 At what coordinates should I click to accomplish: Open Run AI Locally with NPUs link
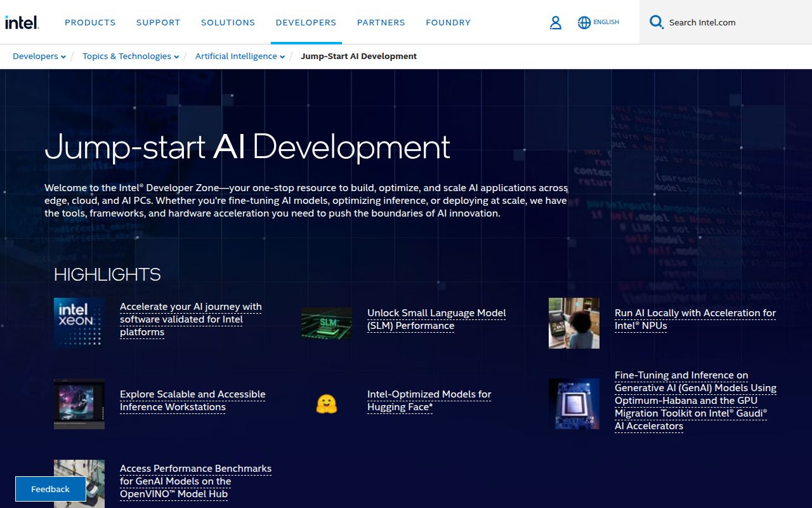[x=695, y=319]
